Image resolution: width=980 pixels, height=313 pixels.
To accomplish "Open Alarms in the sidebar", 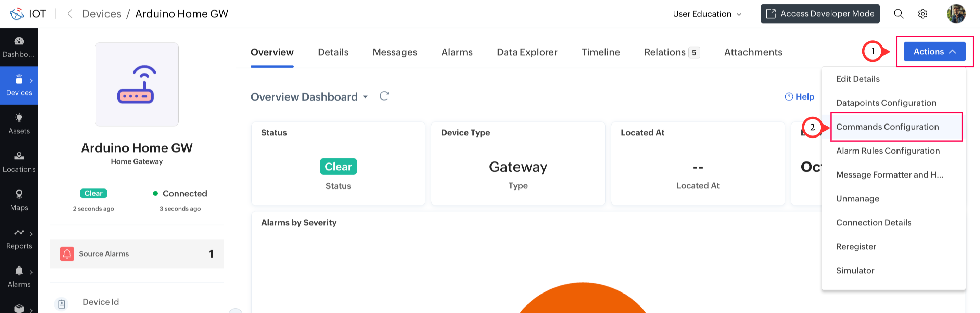I will coord(19,277).
